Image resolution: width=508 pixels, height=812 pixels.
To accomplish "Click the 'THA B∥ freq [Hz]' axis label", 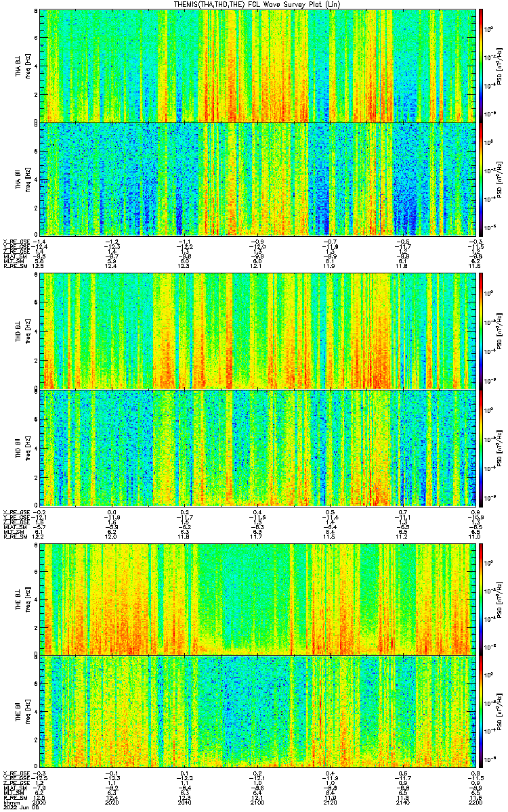I will point(23,179).
